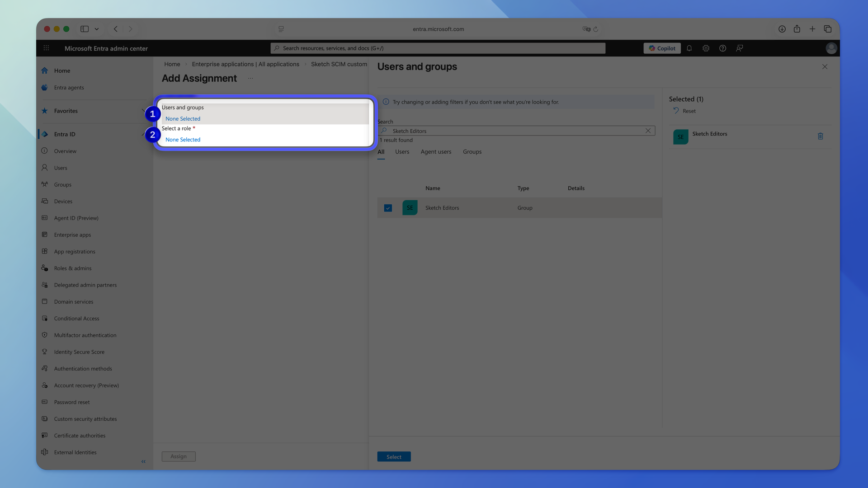Switch to the Users tab
Screen dimensions: 868x488
402,152
